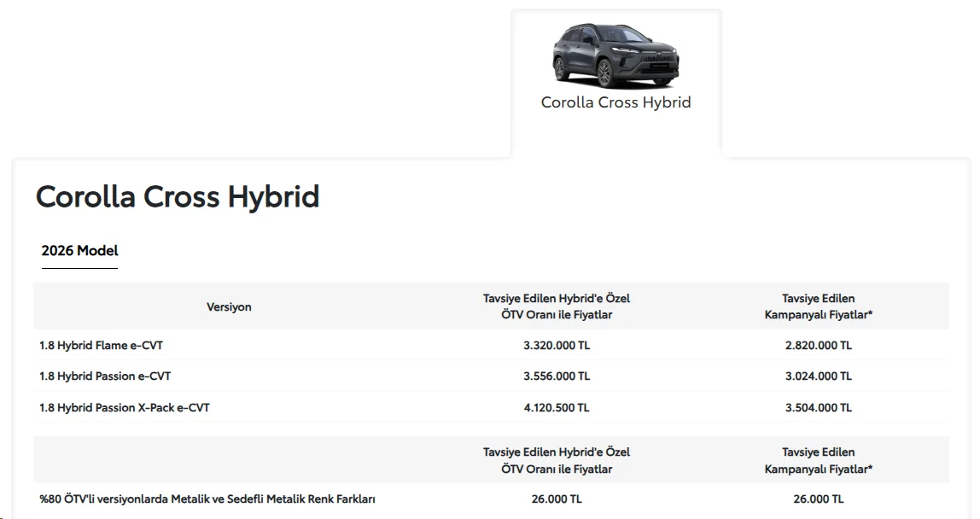Viewport: 980px width, 519px height.
Task: Select the 1.8 Hybrid Flame e-CVT row
Action: tap(491, 345)
